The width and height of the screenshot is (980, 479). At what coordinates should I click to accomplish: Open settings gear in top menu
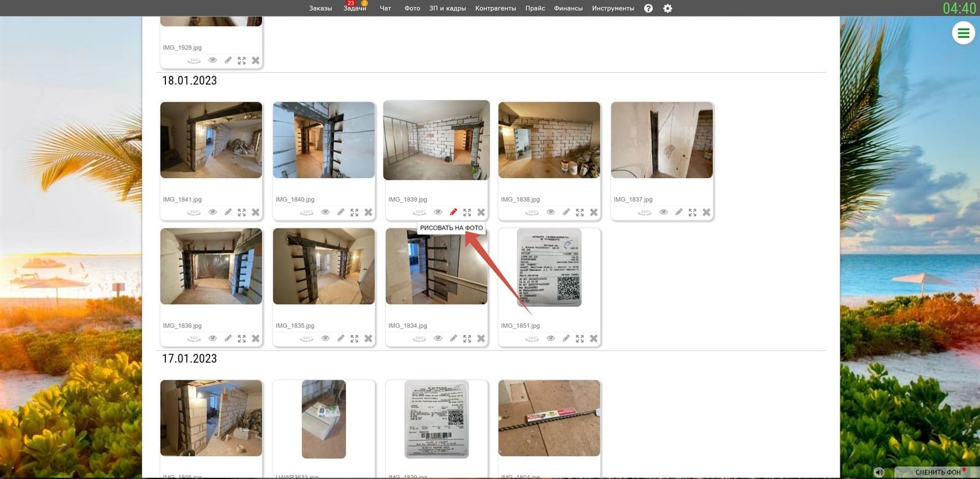pos(668,9)
